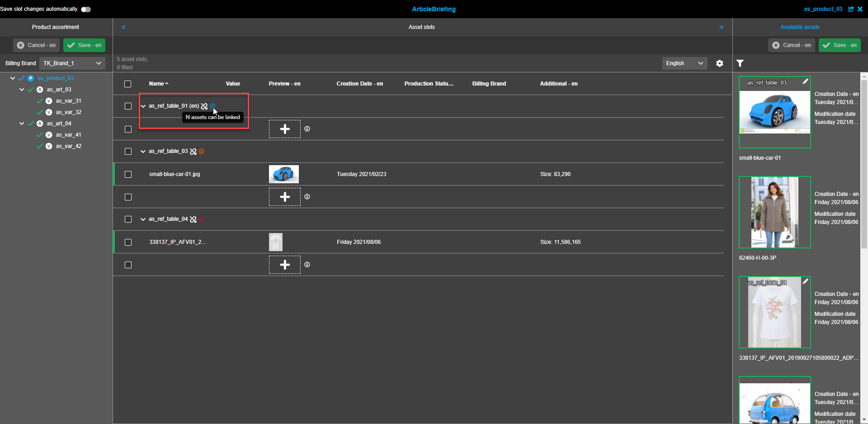Open the English language dropdown
This screenshot has width=868, height=424.
pyautogui.click(x=684, y=63)
